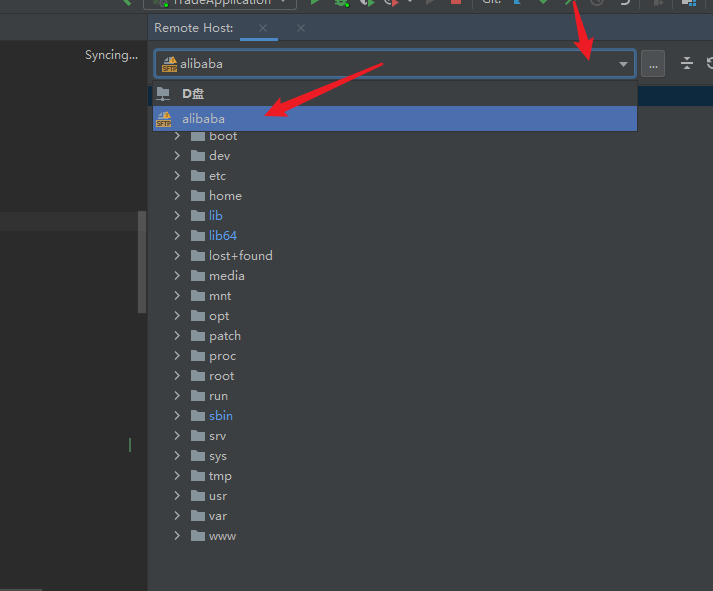Image resolution: width=713 pixels, height=591 pixels.
Task: Expand the lost+found folder chevron
Action: click(177, 255)
